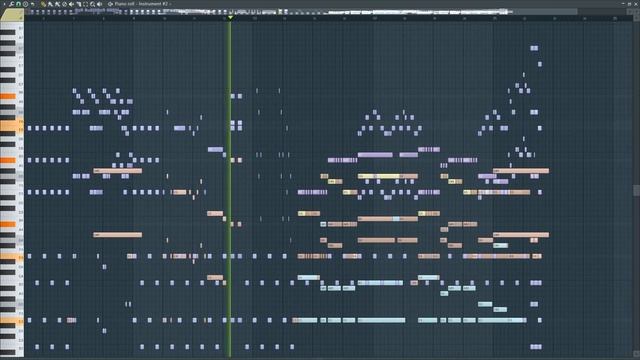
Task: Select the Zoom magnifier tool
Action: click(93, 4)
